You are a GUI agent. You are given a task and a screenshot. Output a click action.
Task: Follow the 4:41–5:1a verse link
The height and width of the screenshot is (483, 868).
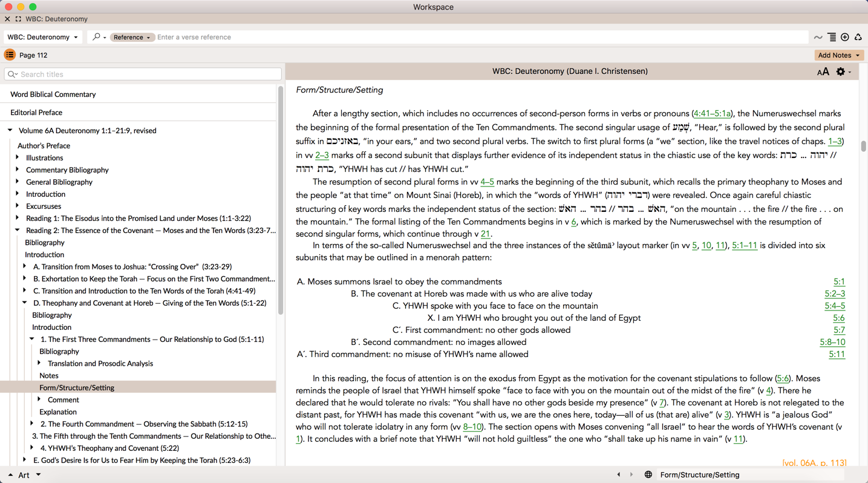tap(712, 114)
